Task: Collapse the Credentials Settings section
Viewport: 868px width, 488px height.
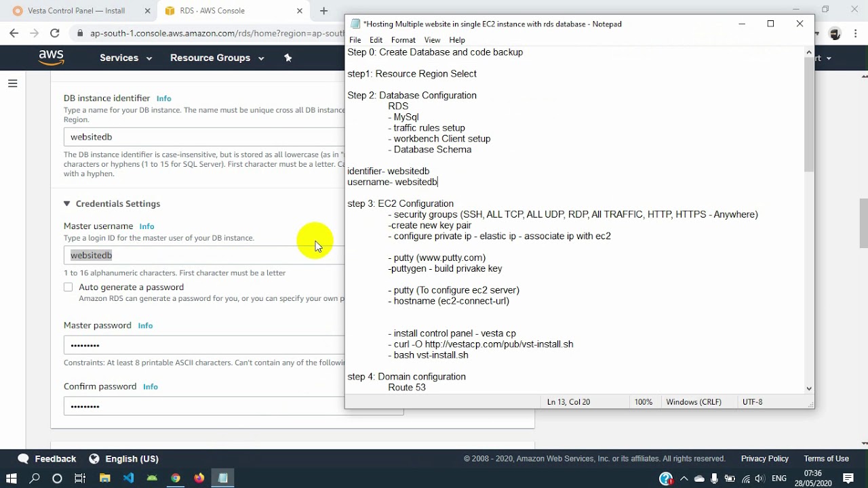Action: (x=66, y=203)
